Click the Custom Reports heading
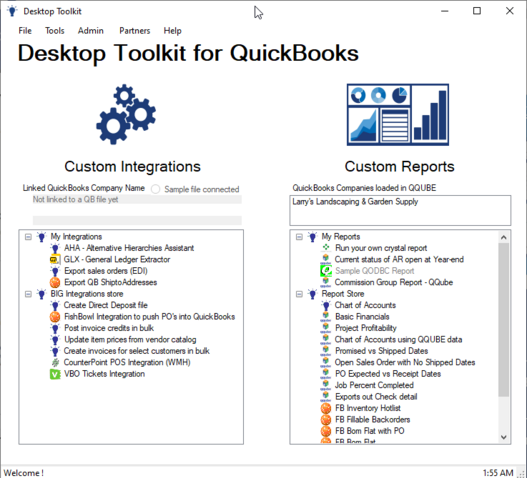The height and width of the screenshot is (478, 527). [x=399, y=167]
